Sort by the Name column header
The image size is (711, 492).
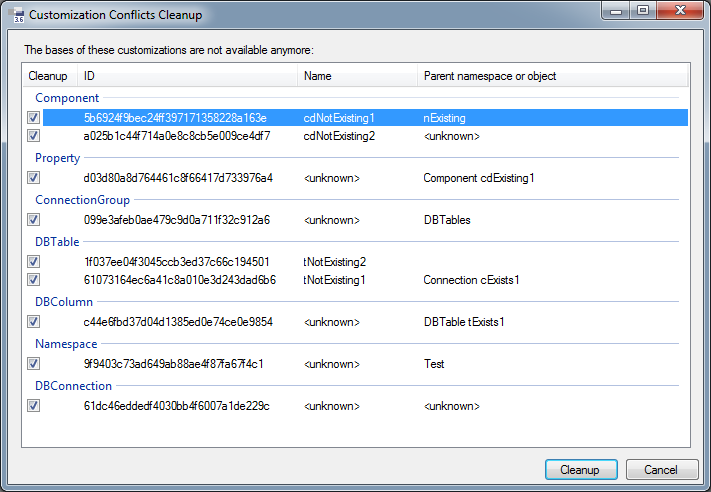pyautogui.click(x=357, y=76)
